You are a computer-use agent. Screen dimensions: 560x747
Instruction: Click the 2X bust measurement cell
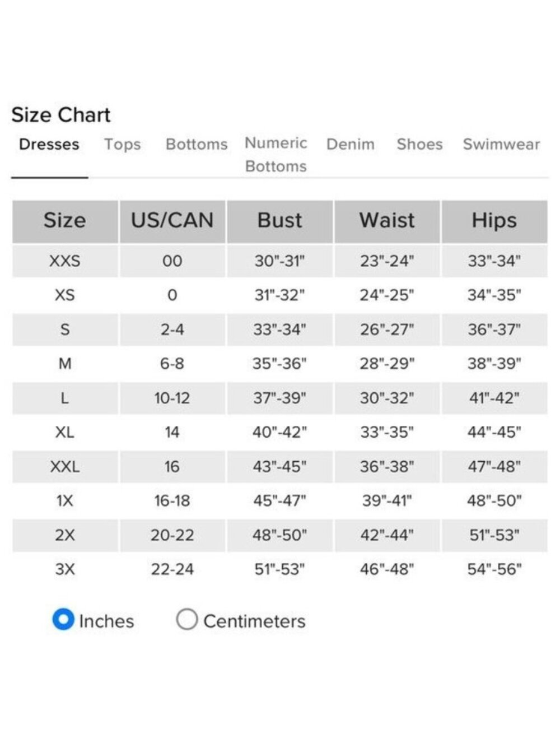tap(279, 535)
